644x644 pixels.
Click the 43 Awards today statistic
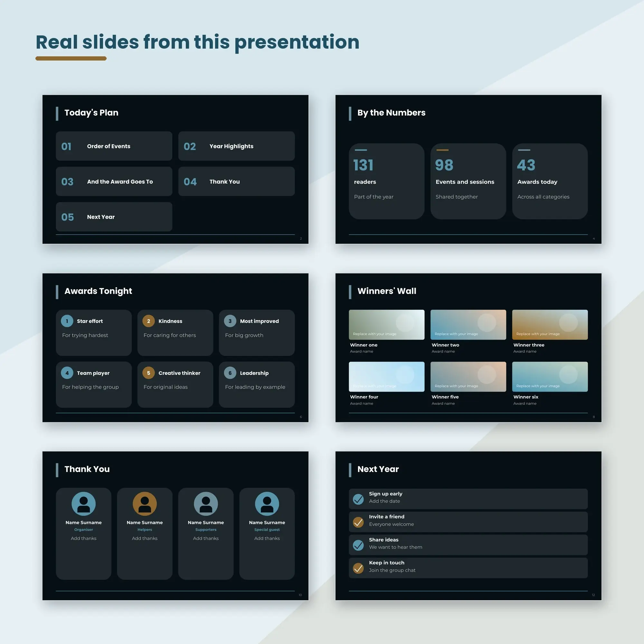(x=550, y=181)
